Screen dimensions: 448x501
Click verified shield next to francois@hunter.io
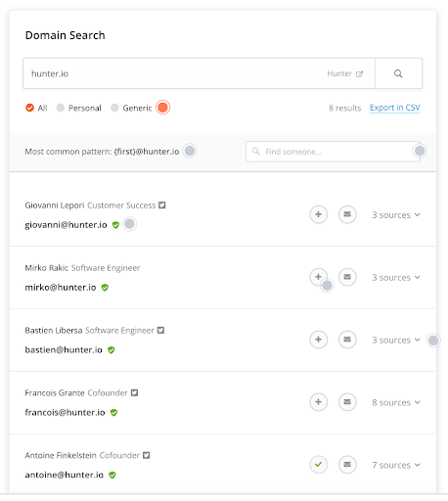[113, 413]
